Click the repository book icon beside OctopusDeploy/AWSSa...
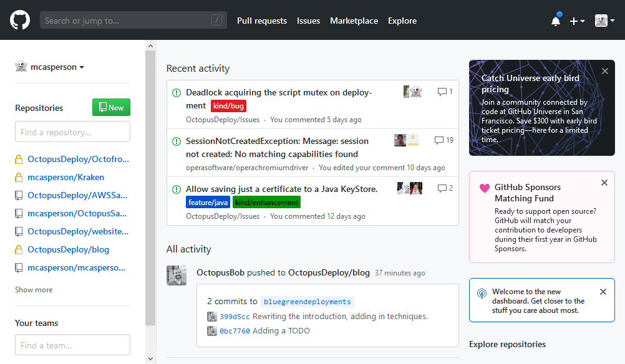The width and height of the screenshot is (625, 364). tap(18, 195)
